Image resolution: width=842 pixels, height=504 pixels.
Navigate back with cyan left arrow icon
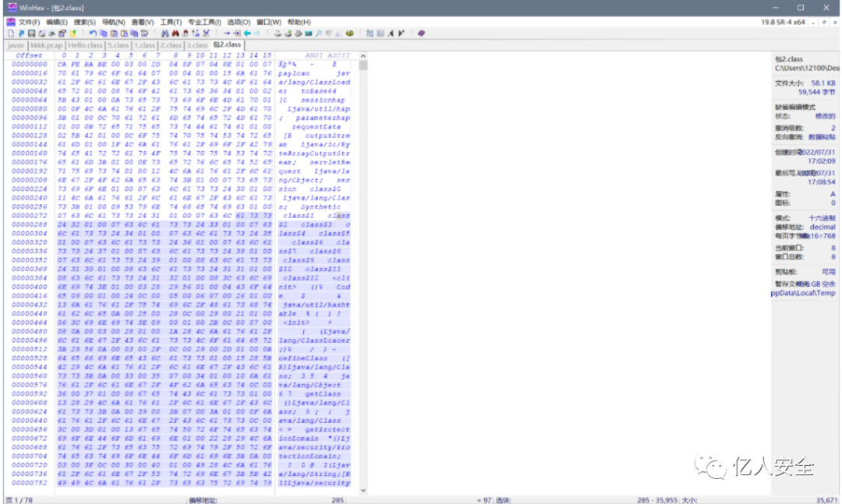coord(247,33)
